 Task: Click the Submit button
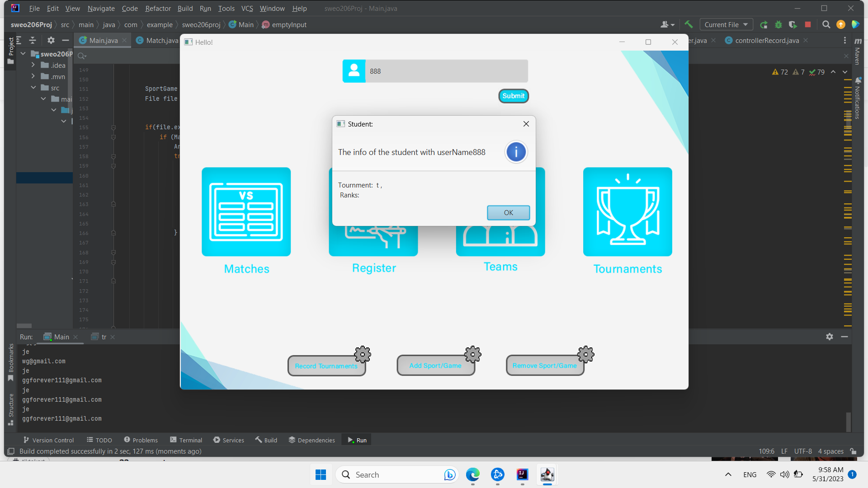(x=513, y=96)
